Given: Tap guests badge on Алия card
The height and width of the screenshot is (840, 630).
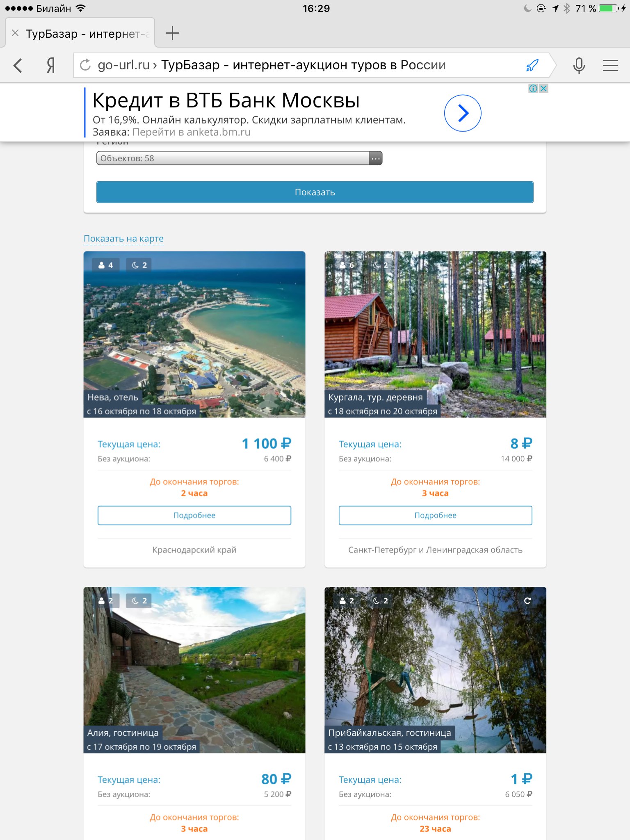Looking at the screenshot, I should click(x=105, y=601).
